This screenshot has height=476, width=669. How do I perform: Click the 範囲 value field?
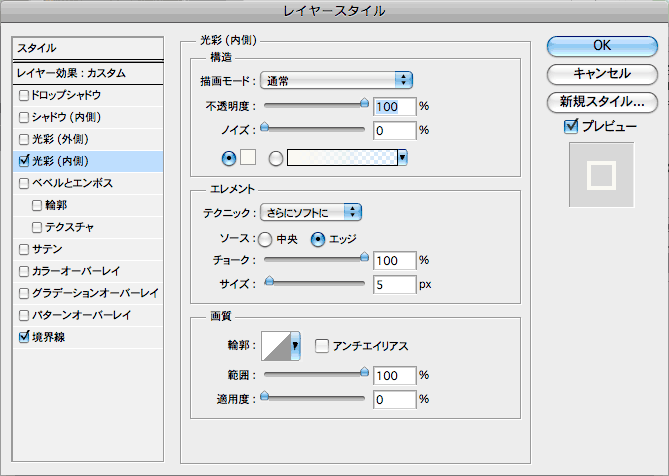point(395,376)
